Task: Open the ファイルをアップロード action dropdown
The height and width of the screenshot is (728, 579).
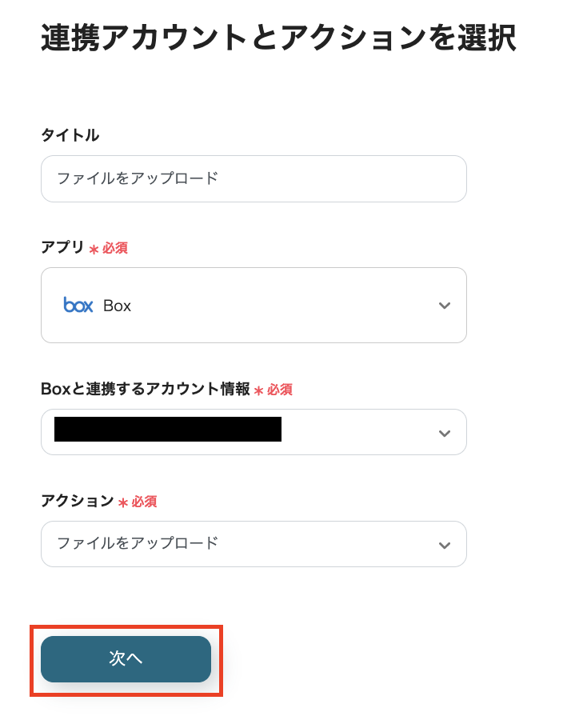Action: pyautogui.click(x=254, y=544)
